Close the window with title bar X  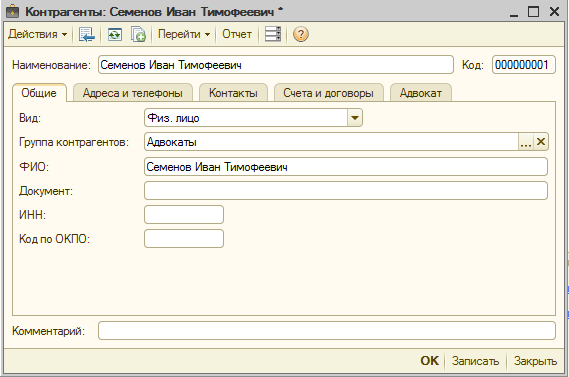pyautogui.click(x=554, y=12)
